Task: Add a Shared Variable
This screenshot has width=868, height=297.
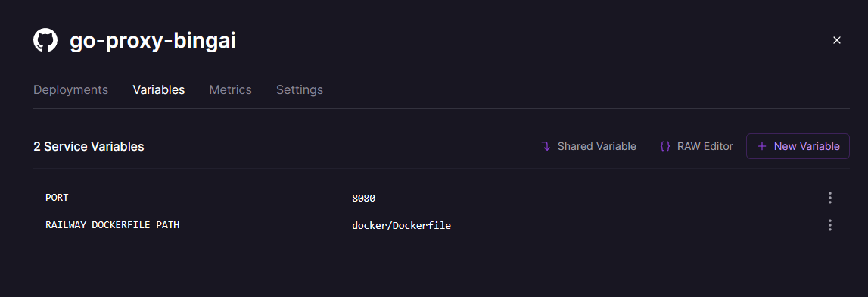Action: [x=589, y=146]
